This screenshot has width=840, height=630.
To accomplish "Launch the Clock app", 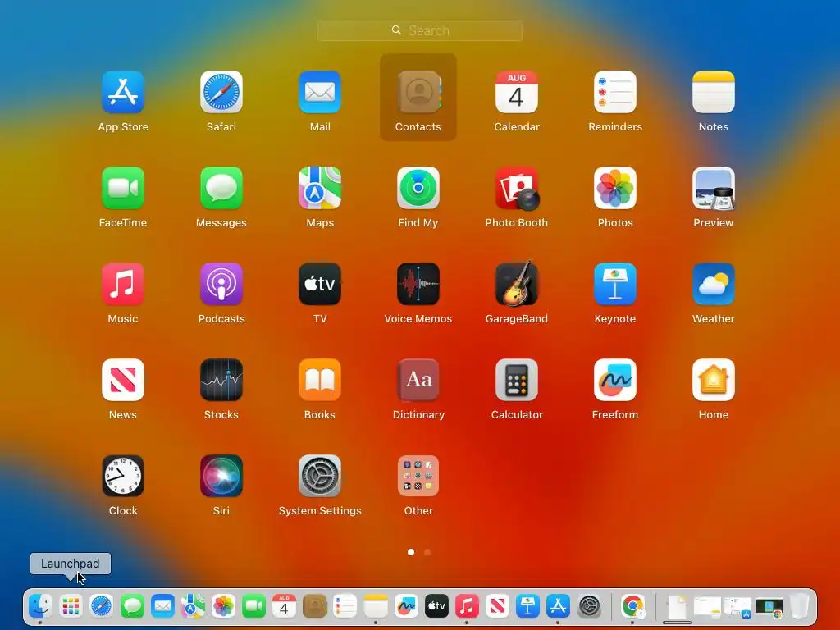I will 123,476.
